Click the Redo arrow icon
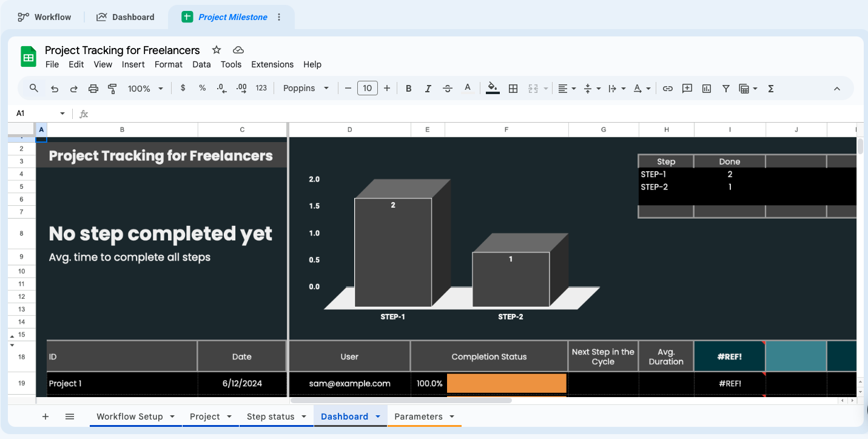868x439 pixels. [x=74, y=89]
